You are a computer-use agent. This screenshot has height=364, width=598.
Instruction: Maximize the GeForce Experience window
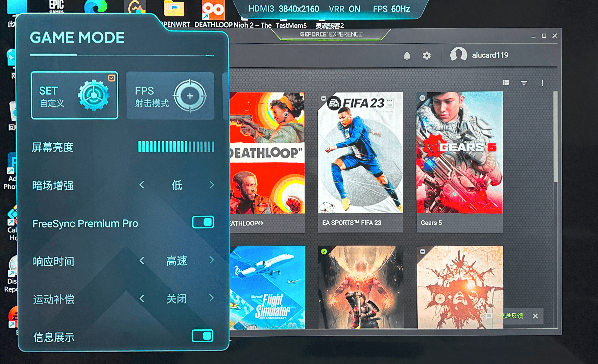544,36
